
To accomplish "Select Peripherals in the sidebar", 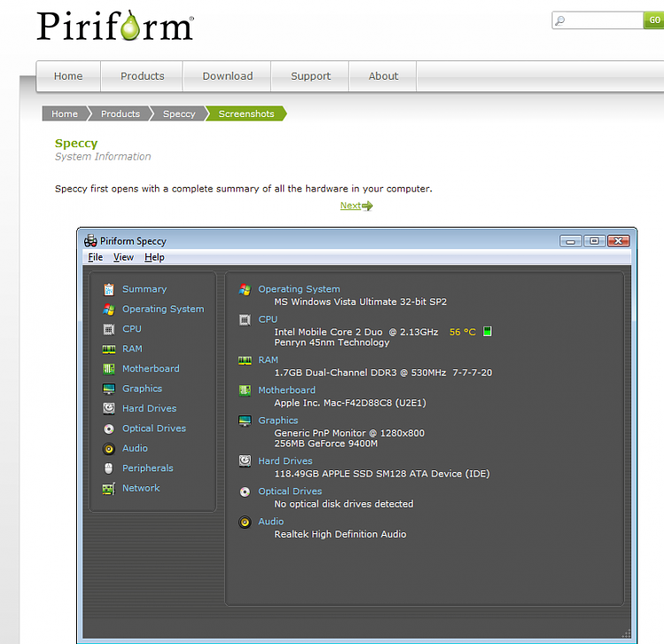I will point(148,469).
